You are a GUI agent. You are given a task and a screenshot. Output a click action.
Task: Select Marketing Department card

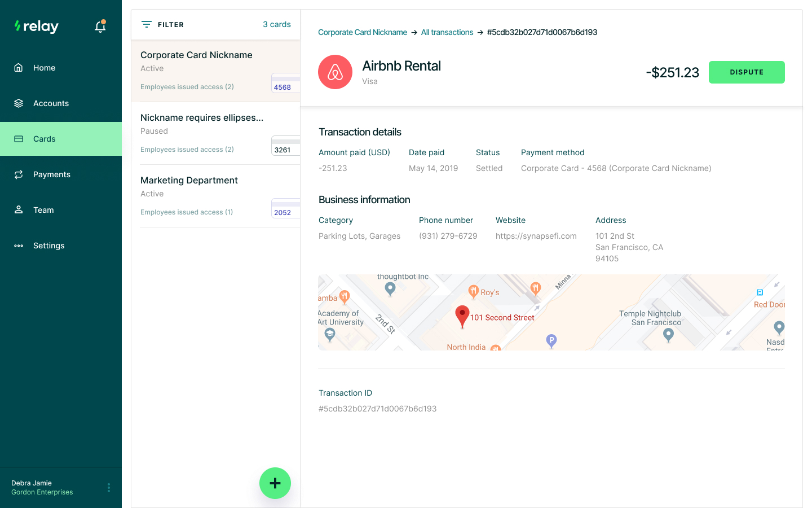(215, 196)
